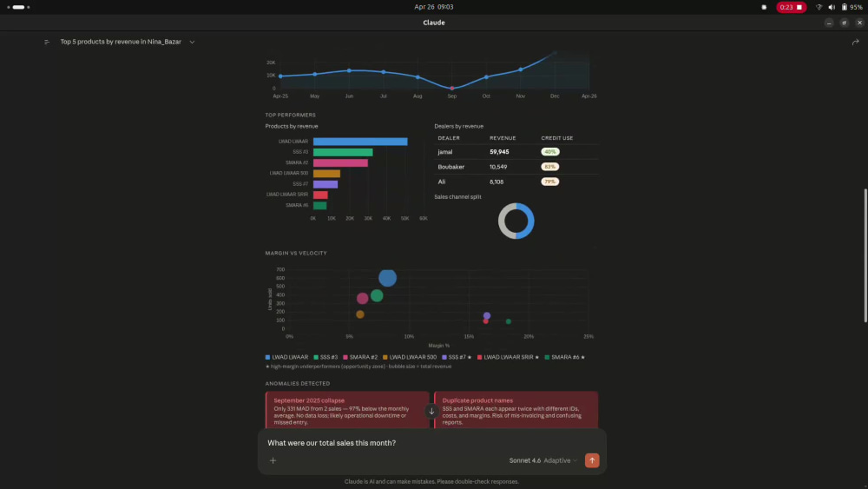Click the TOP PERFORMERS section heading
Image resolution: width=868 pixels, height=489 pixels.
tap(291, 116)
